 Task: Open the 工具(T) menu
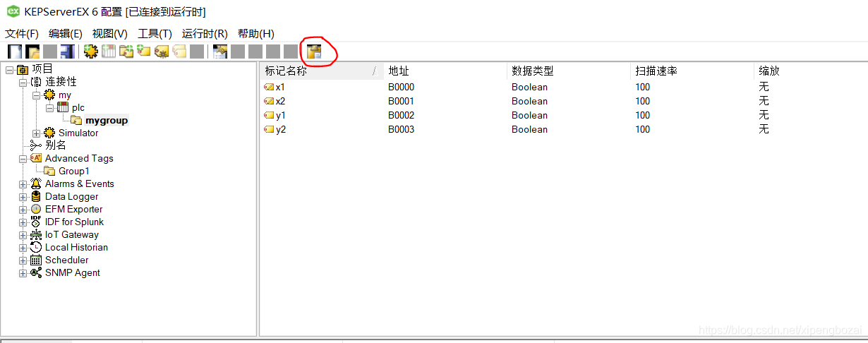pyautogui.click(x=155, y=33)
